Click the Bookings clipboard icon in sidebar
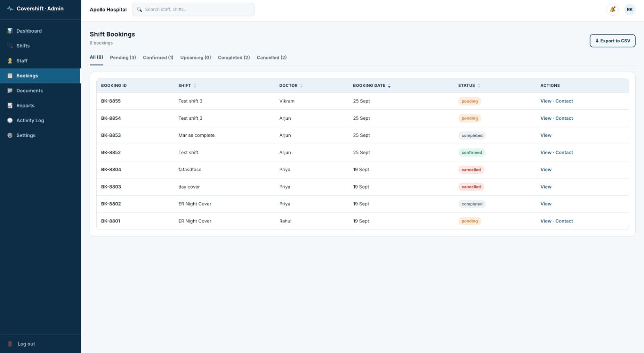This screenshot has width=644, height=353. (10, 76)
